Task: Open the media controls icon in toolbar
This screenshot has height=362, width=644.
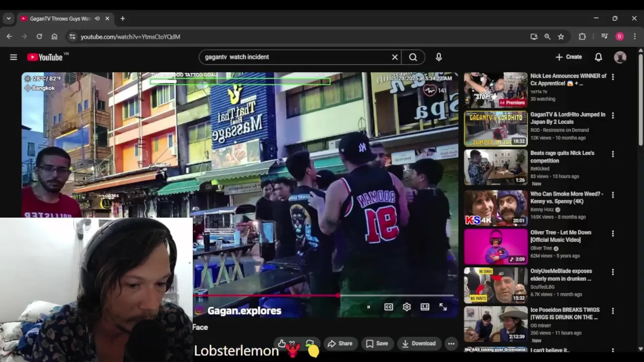Action: click(605, 37)
